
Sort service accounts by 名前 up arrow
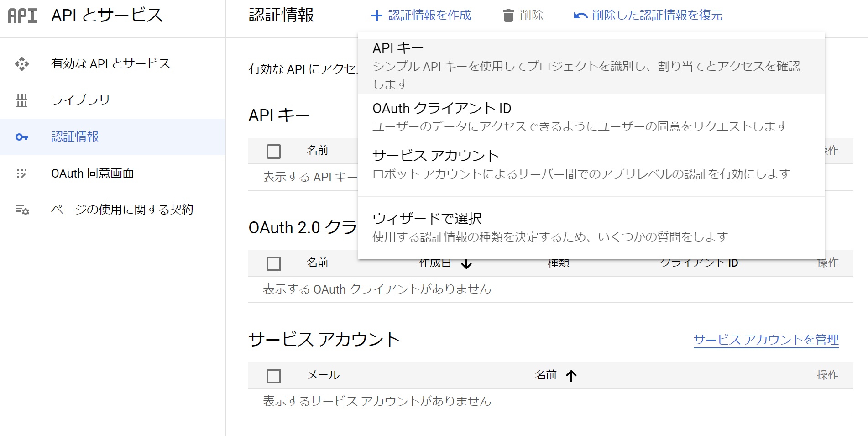pyautogui.click(x=571, y=376)
